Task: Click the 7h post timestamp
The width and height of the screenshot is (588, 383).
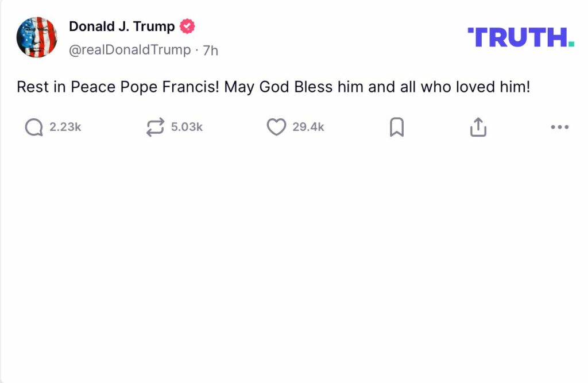Action: tap(211, 51)
